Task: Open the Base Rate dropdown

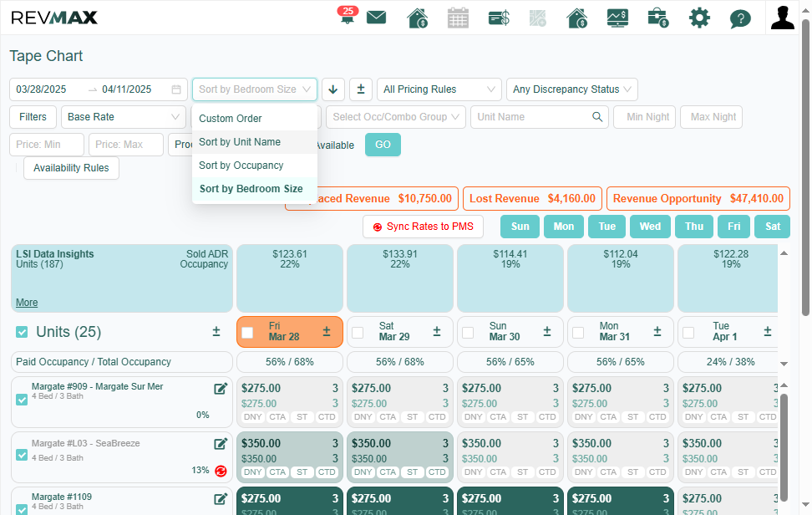Action: 124,117
